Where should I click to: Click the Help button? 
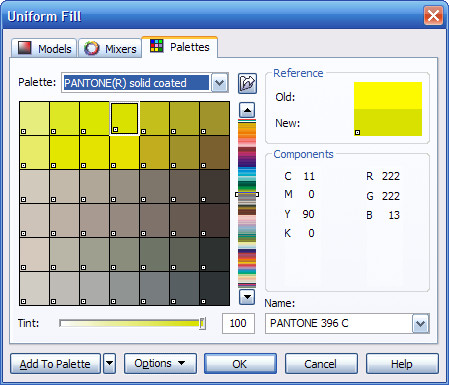coord(402,364)
